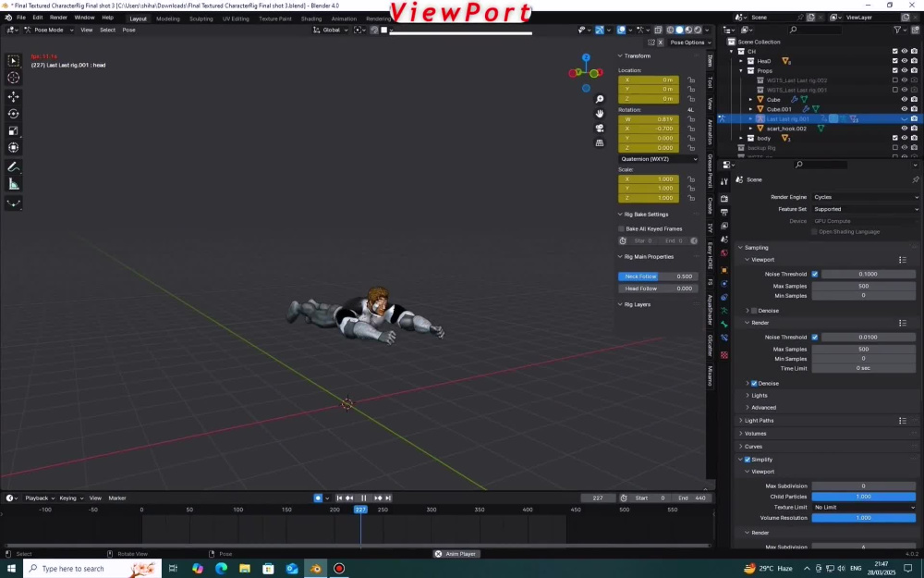
Task: Click the blue Z axis gizmo ball
Action: pyautogui.click(x=586, y=57)
